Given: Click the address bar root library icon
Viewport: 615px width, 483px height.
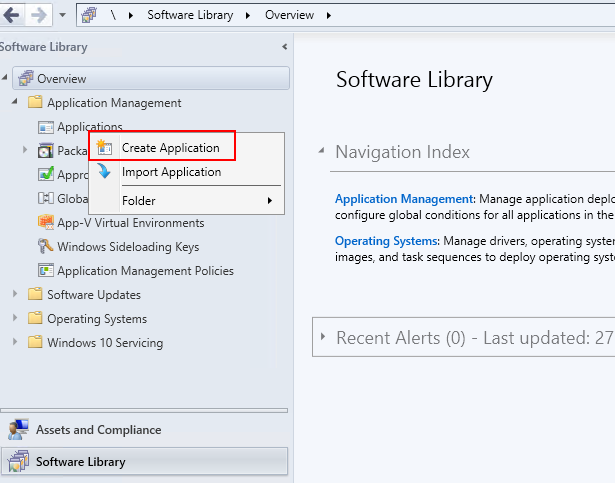Looking at the screenshot, I should (x=89, y=15).
